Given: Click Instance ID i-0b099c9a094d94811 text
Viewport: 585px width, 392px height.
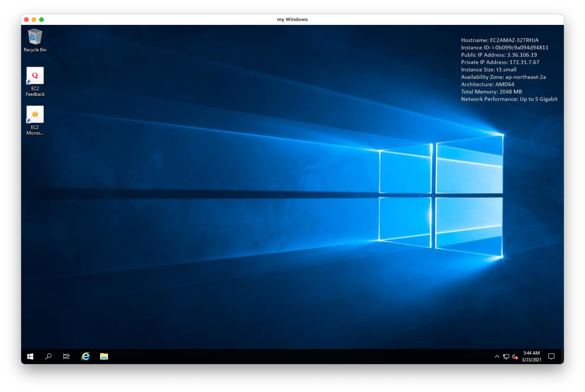Looking at the screenshot, I should 505,47.
